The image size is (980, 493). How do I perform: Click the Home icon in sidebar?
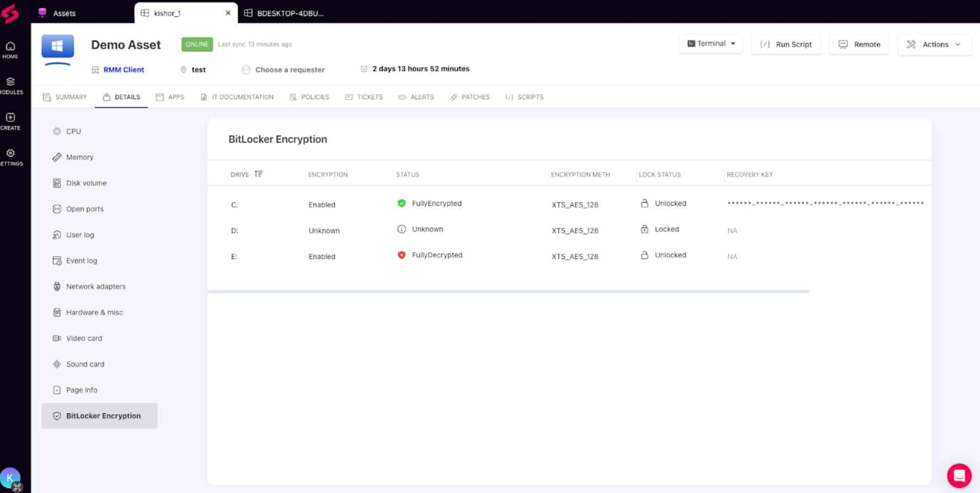point(10,46)
